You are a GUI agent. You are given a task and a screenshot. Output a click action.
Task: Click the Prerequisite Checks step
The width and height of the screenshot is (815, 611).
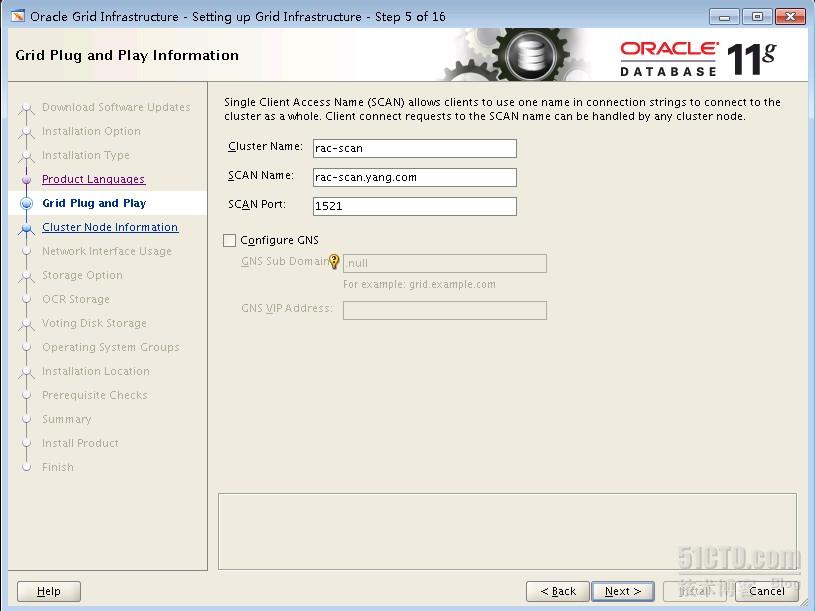point(95,395)
